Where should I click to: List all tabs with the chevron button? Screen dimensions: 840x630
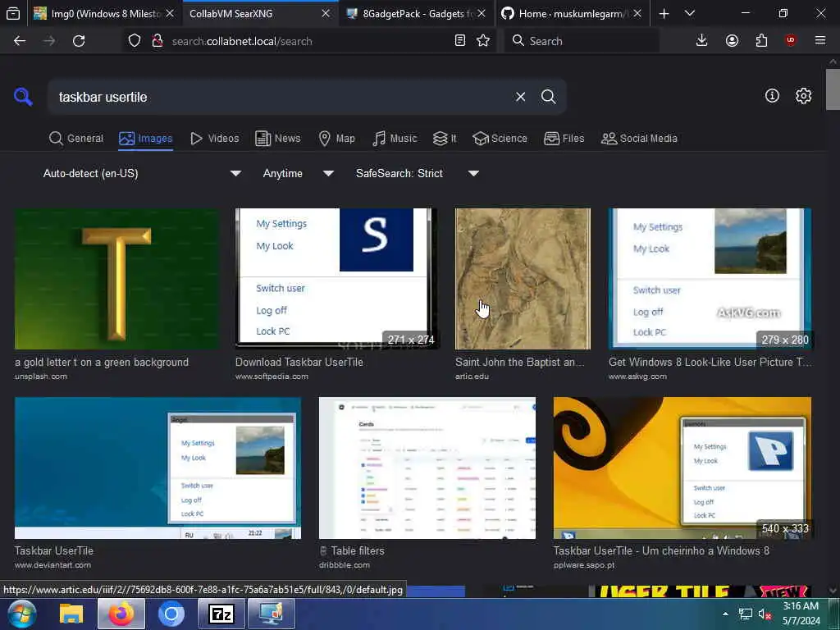690,13
